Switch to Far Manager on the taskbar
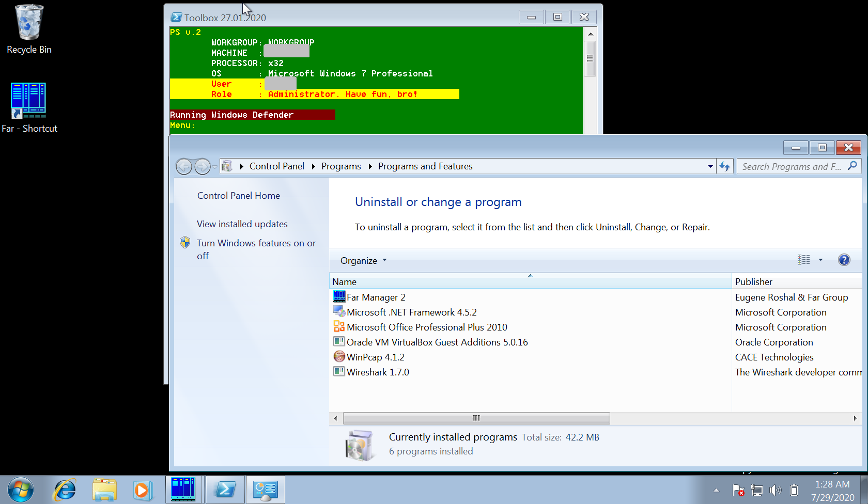 click(183, 490)
